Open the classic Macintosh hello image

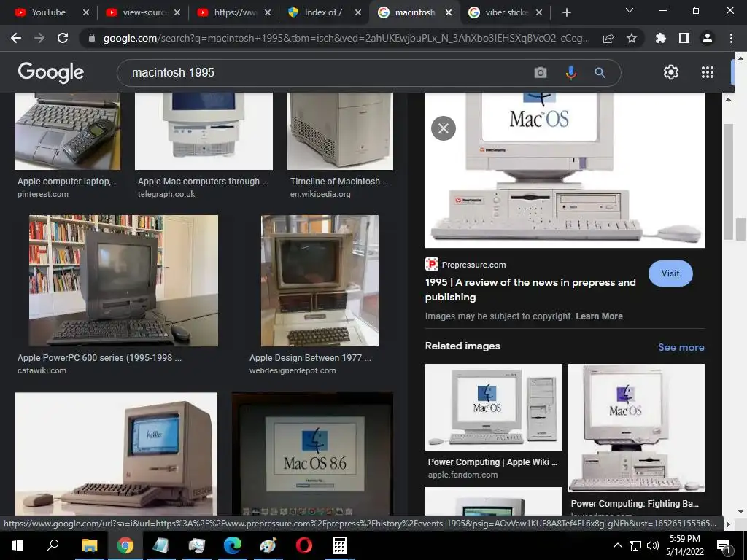point(116,454)
